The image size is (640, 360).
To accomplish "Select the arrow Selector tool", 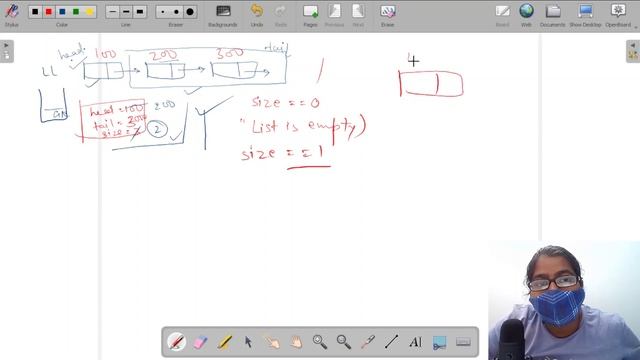I will (248, 342).
